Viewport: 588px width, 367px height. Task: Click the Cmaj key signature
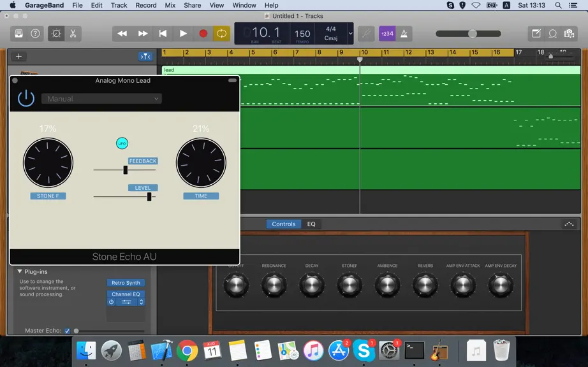(x=331, y=38)
